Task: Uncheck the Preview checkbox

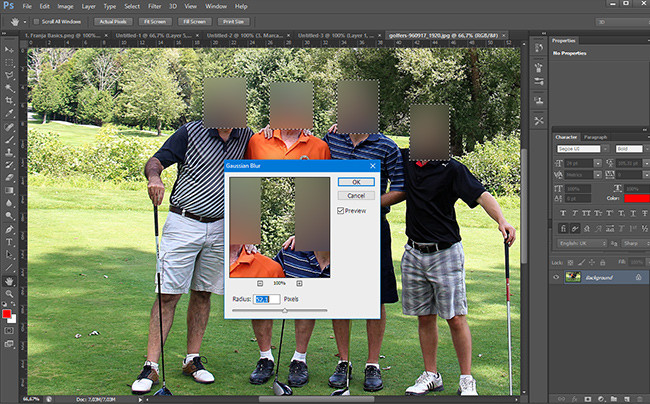Action: point(341,211)
